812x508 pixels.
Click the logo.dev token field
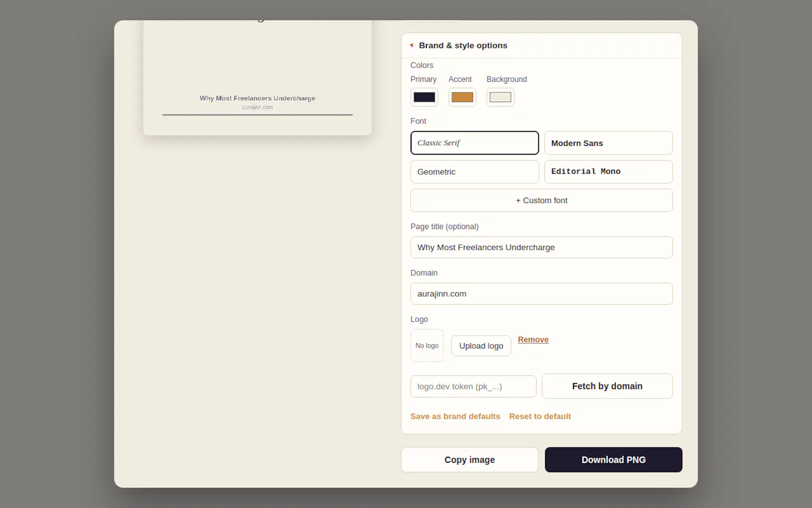click(x=473, y=387)
